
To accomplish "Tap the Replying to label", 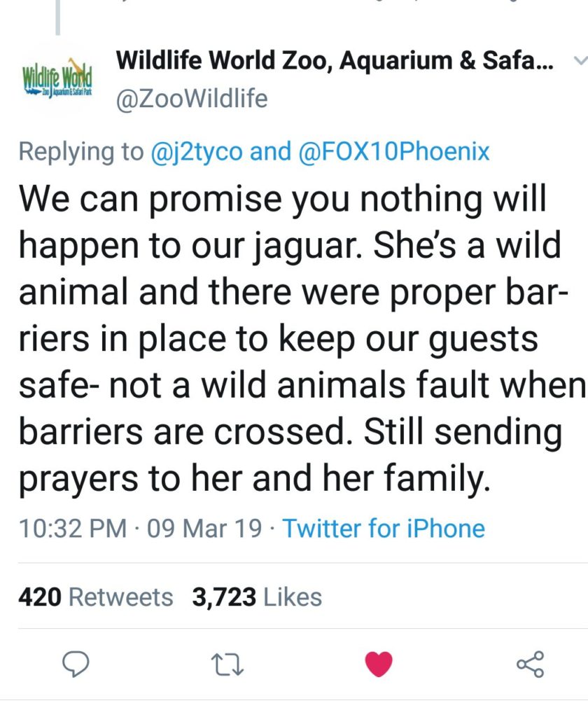I will pos(81,151).
